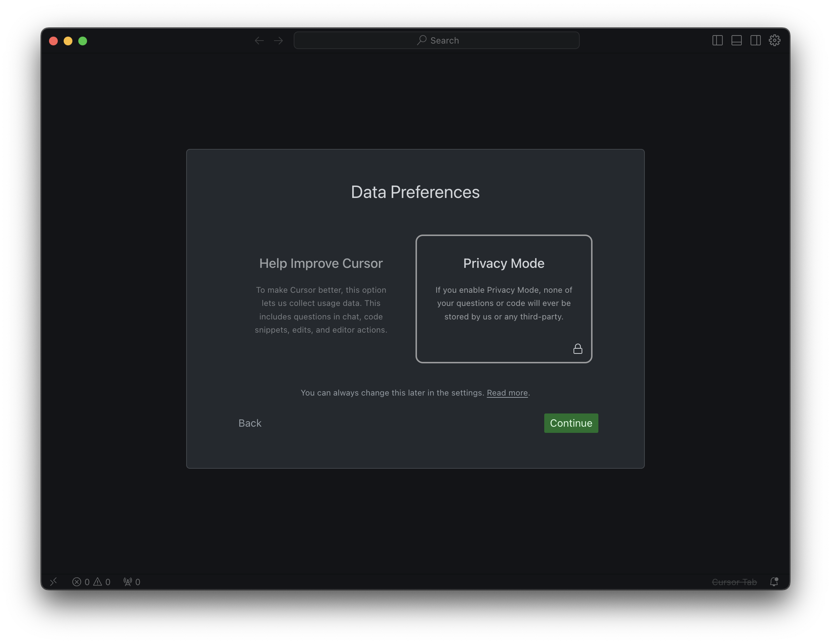The width and height of the screenshot is (831, 644).
Task: Open the warnings indicator in the status bar
Action: coord(102,581)
